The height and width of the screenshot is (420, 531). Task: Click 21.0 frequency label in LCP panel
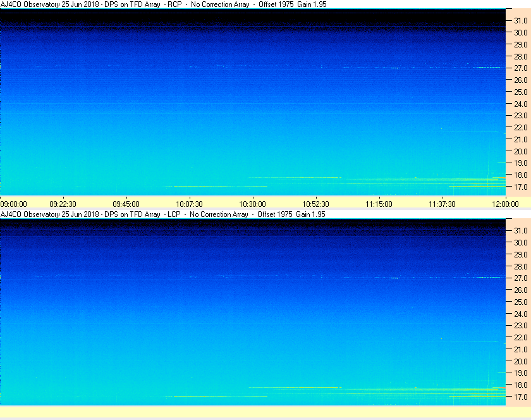click(x=521, y=349)
